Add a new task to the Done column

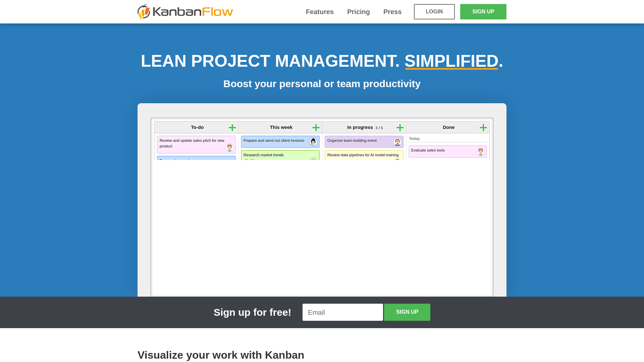tap(483, 127)
